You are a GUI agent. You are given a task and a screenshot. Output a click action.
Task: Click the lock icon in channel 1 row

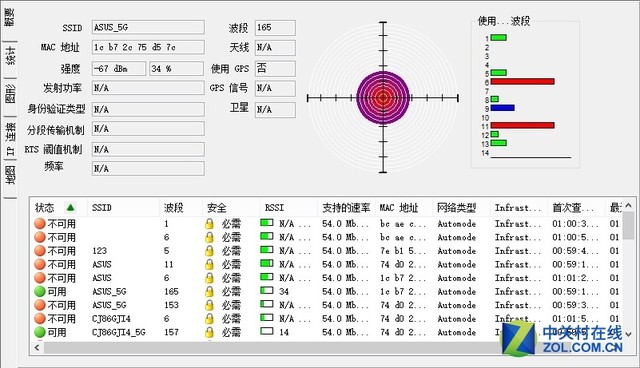(x=209, y=224)
